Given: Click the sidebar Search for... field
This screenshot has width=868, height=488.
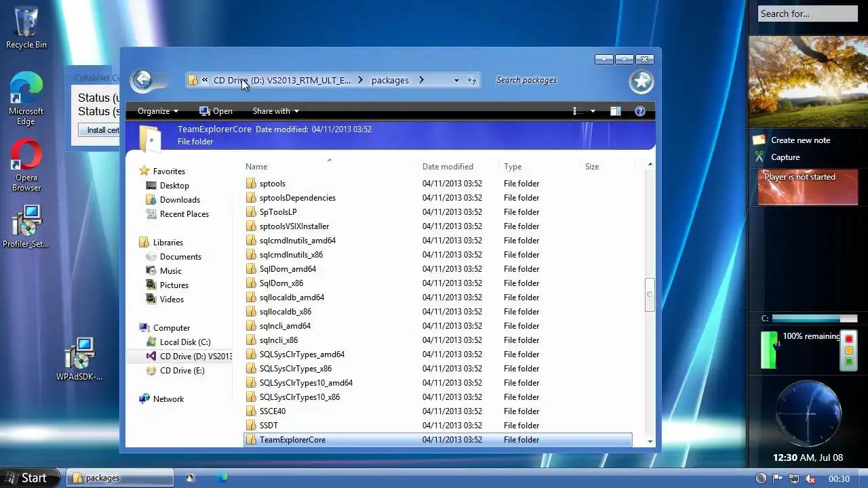Looking at the screenshot, I should [808, 14].
